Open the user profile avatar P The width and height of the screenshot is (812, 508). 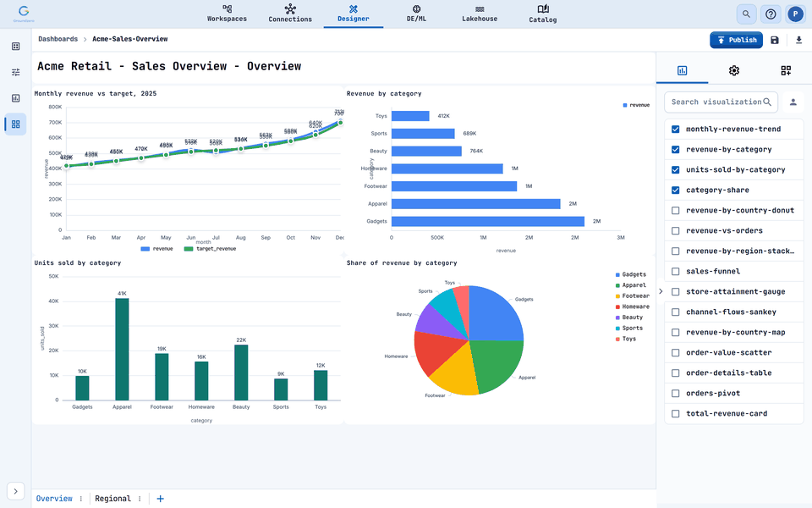click(795, 14)
